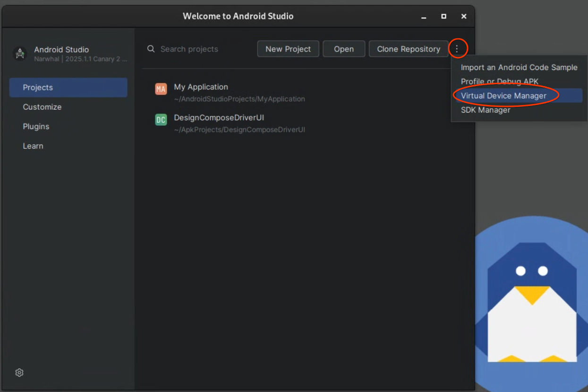The height and width of the screenshot is (392, 588).
Task: Choose Import an Android Code Sample
Action: [x=519, y=68]
